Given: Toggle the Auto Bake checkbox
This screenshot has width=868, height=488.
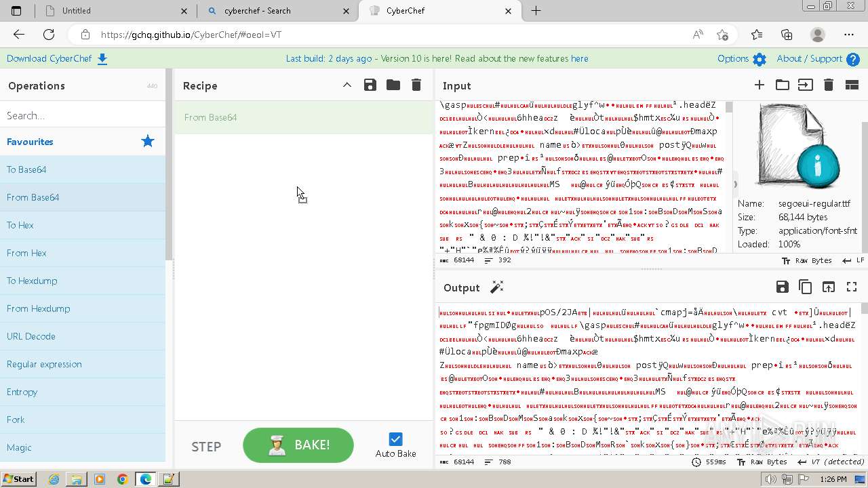Looking at the screenshot, I should [396, 439].
